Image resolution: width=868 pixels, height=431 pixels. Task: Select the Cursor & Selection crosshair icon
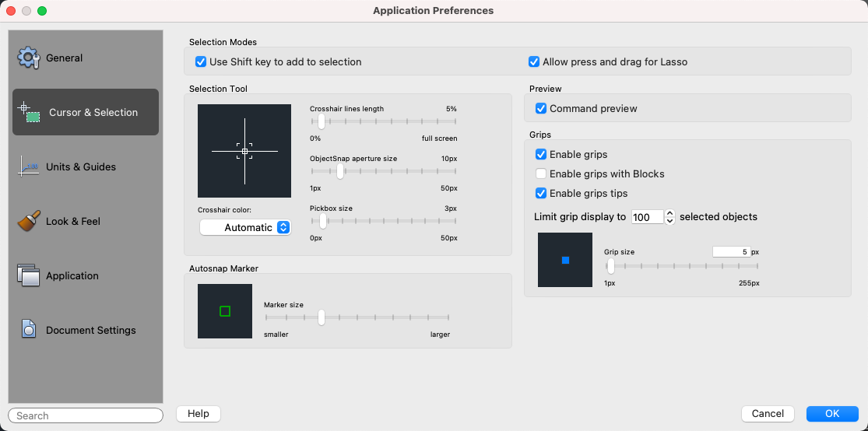30,112
